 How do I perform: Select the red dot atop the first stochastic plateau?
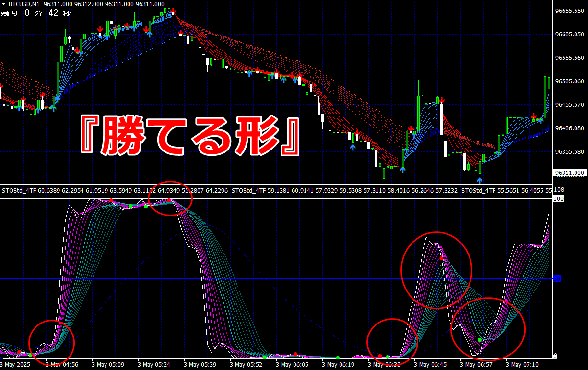click(111, 200)
